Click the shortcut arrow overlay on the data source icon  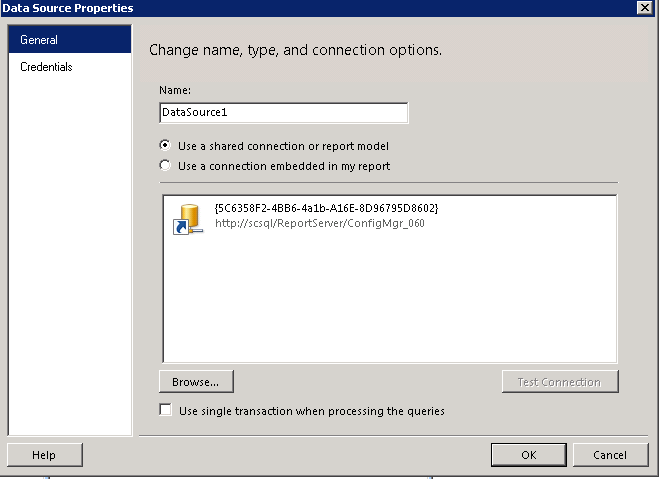[181, 227]
